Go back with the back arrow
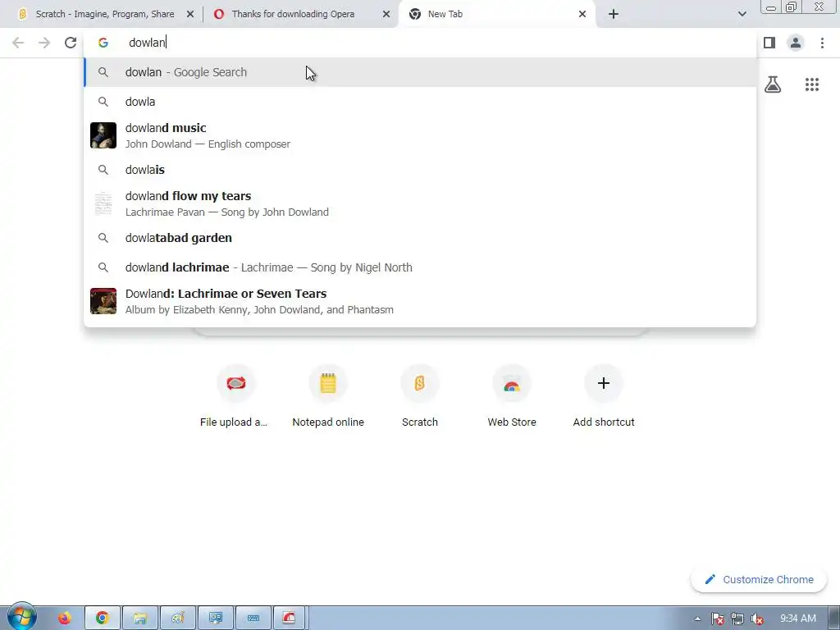 pyautogui.click(x=18, y=43)
